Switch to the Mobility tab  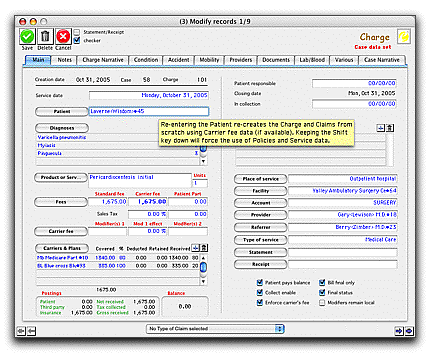pyautogui.click(x=209, y=60)
